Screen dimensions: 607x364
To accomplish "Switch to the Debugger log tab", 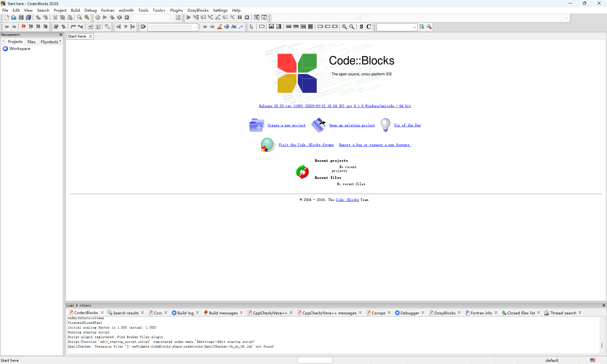I will [x=409, y=313].
